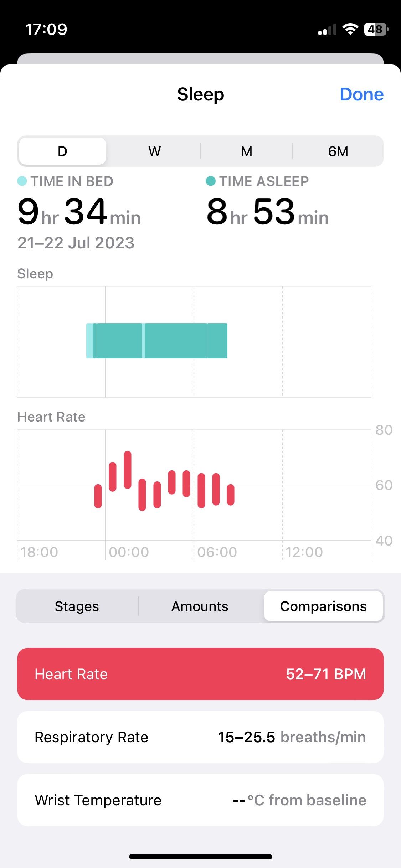Switch to the day (D) view
401x868 pixels.
pos(62,151)
